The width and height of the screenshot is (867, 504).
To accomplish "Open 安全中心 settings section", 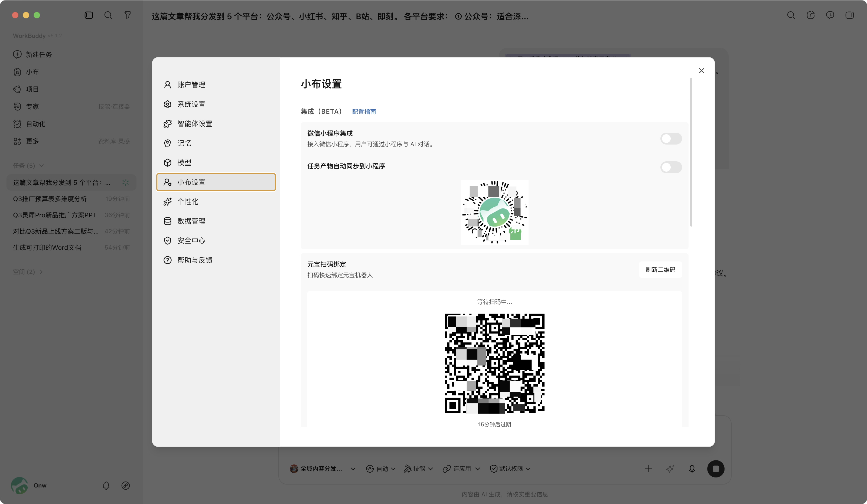I will [x=216, y=240].
